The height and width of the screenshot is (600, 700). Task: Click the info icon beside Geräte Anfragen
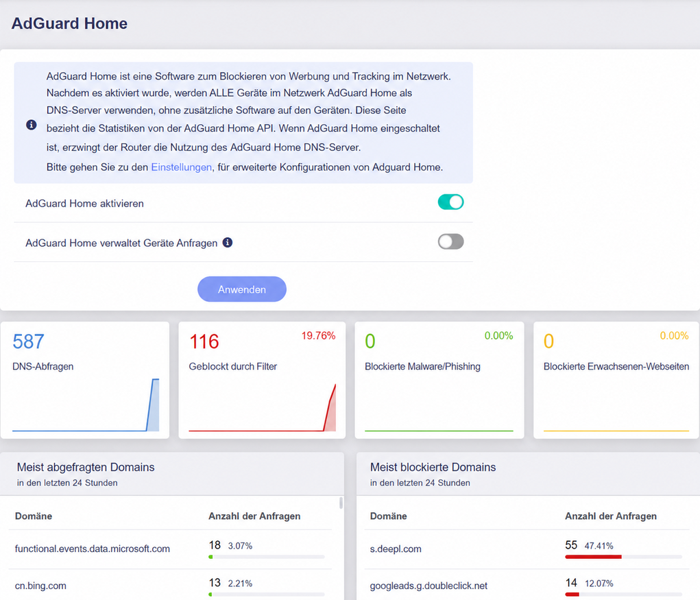(228, 243)
